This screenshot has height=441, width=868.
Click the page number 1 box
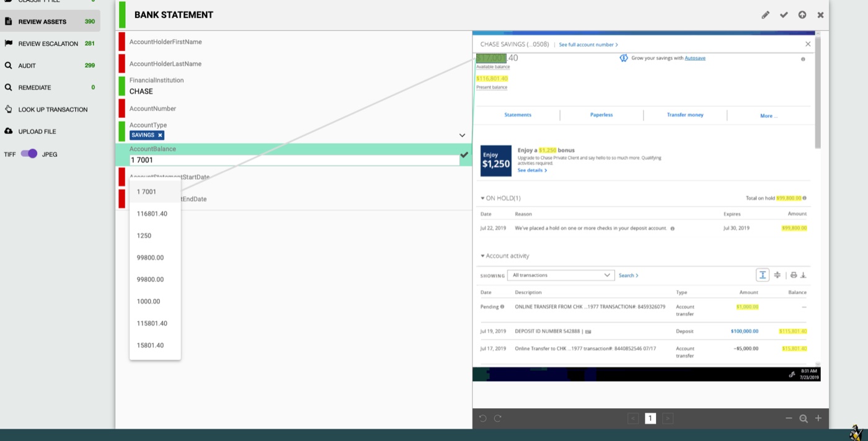point(650,419)
